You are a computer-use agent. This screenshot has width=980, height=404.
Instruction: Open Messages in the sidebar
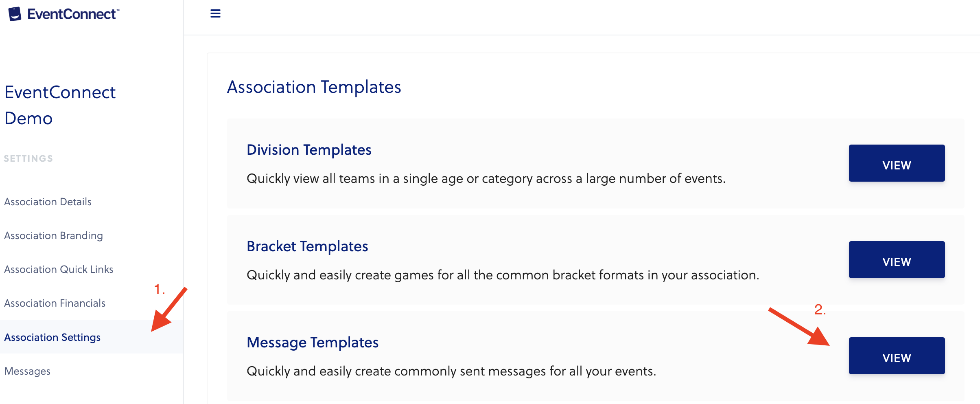click(x=27, y=371)
